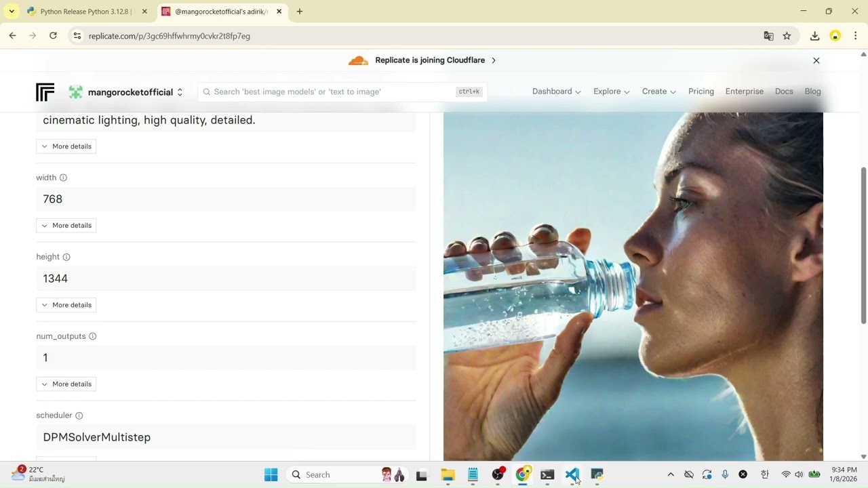Click the height value 1344
Screen dimensions: 868x488
click(226, 279)
